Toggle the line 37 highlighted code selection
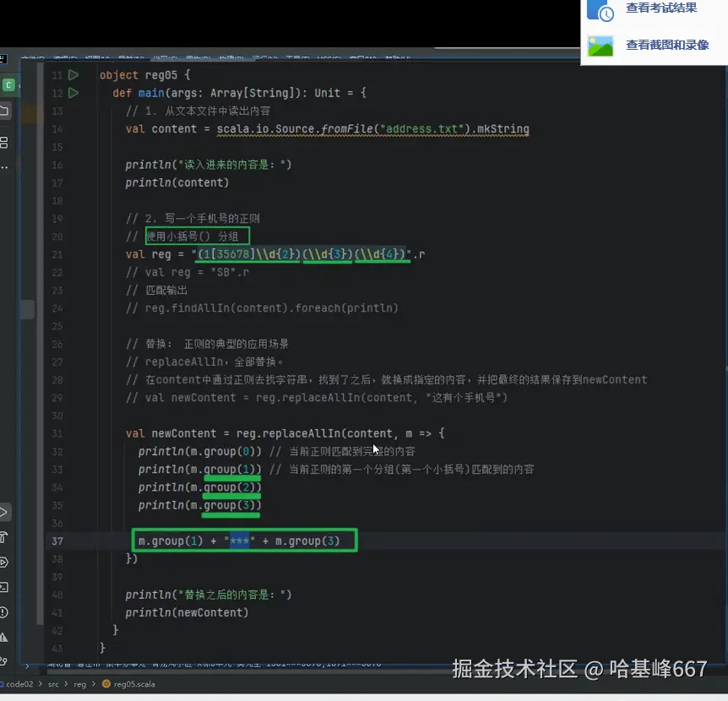Image resolution: width=728 pixels, height=701 pixels. coord(244,540)
